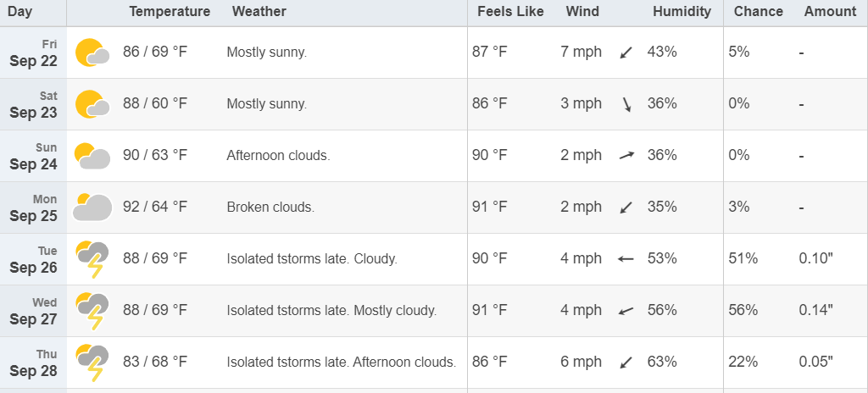Select the Mon Sep 25 day cell
Viewport: 868px width, 393px height.
[34, 208]
